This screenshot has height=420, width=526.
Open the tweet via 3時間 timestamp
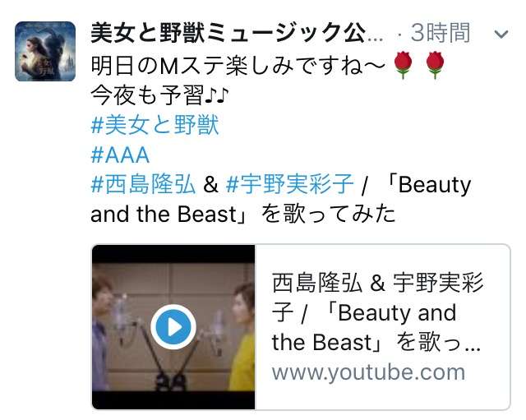pyautogui.click(x=440, y=33)
